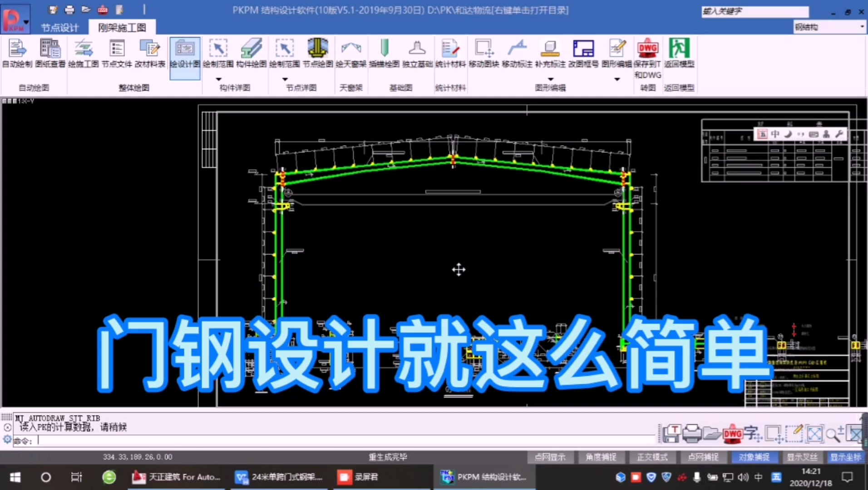The height and width of the screenshot is (490, 868).
Task: Click 重生成完毕 status text
Action: (x=388, y=457)
